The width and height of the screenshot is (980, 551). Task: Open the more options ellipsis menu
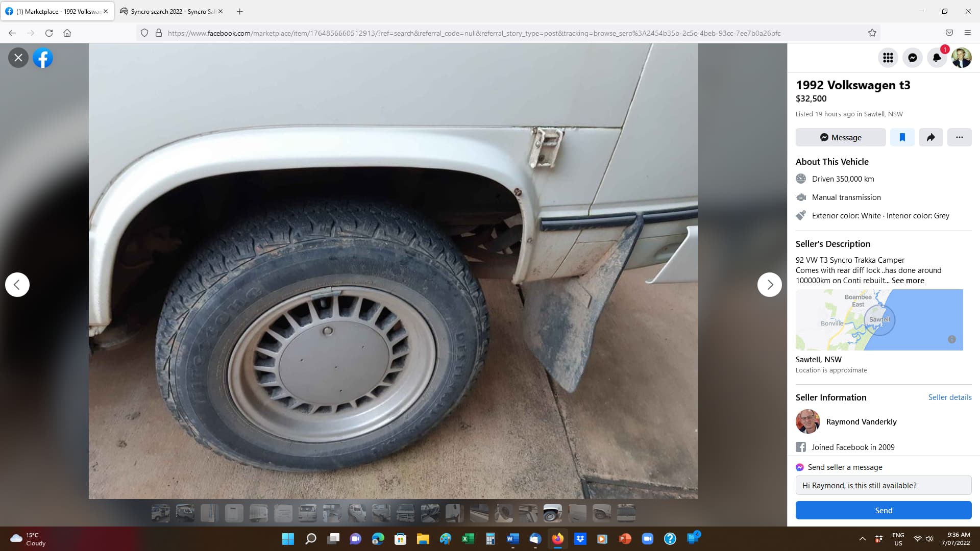click(x=959, y=137)
